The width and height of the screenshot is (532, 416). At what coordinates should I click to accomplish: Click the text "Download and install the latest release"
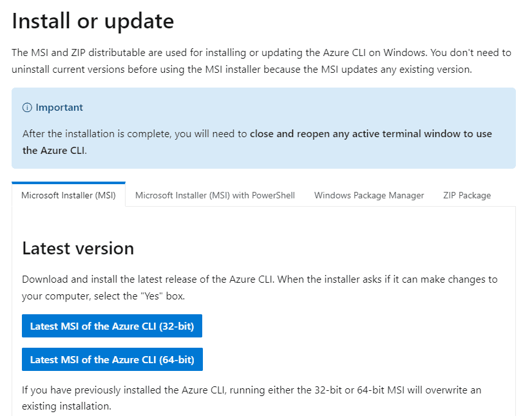click(116, 279)
